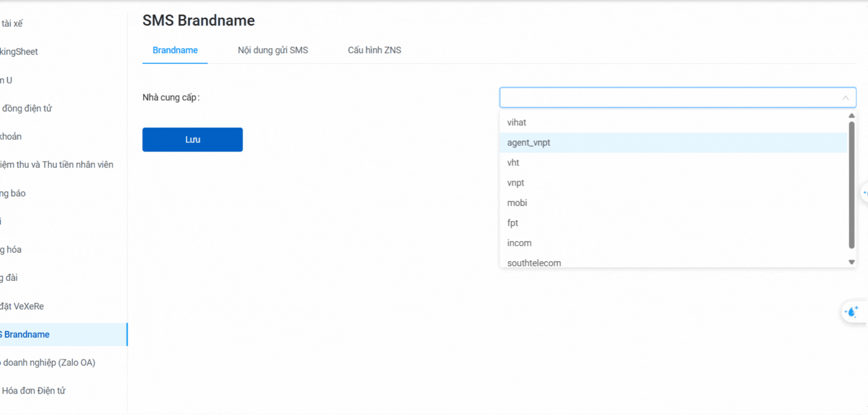Select fpt provider option
Image resolution: width=868 pixels, height=415 pixels.
(512, 223)
